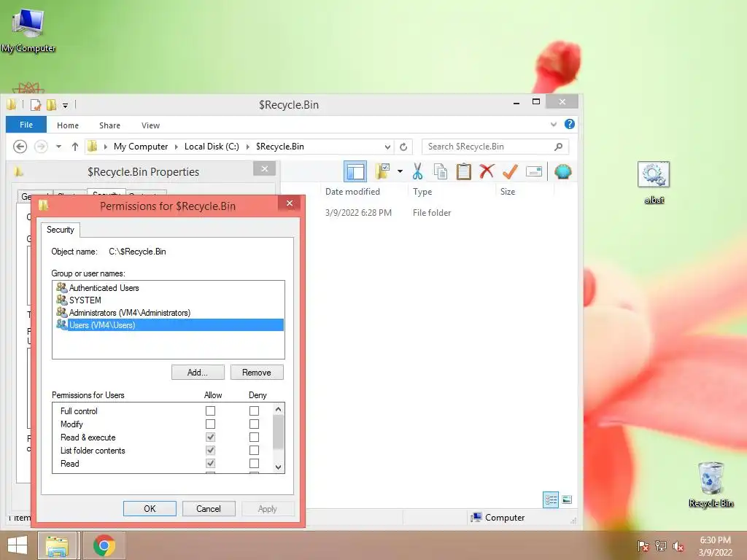Go back with the Back arrow
This screenshot has width=747, height=560.
point(20,146)
